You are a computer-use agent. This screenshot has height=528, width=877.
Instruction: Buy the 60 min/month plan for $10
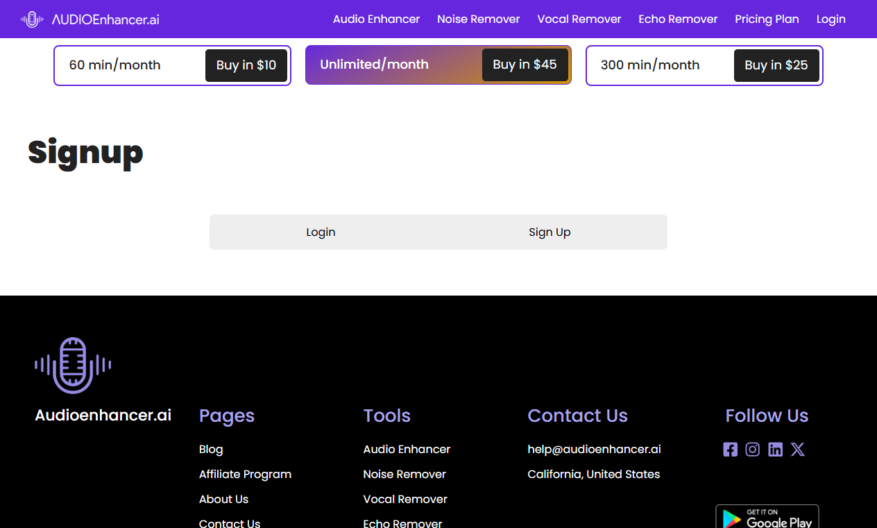246,65
